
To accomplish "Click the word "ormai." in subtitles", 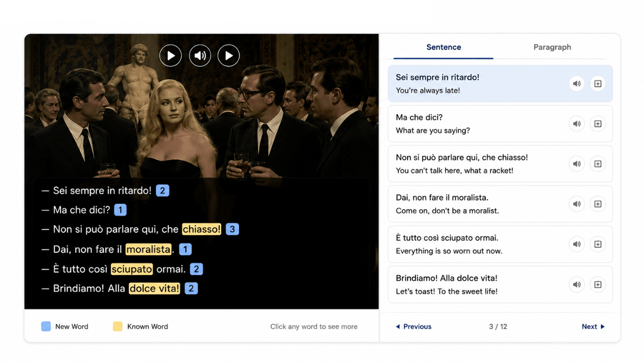I will [171, 269].
